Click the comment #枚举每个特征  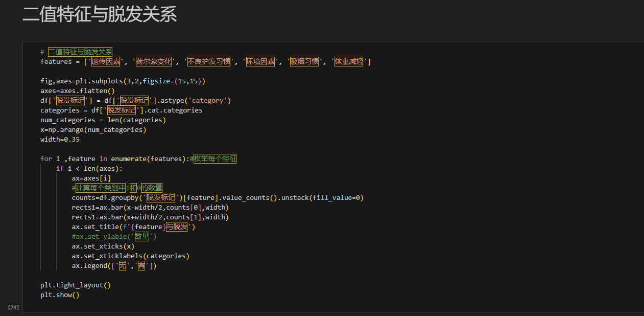213,159
